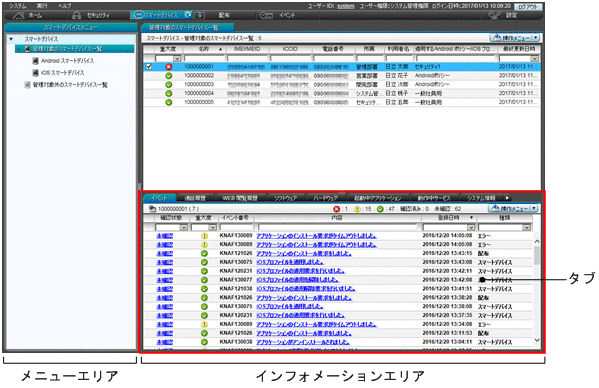Click the green status icon for device 1000000005
The width and height of the screenshot is (599, 388).
click(x=168, y=102)
